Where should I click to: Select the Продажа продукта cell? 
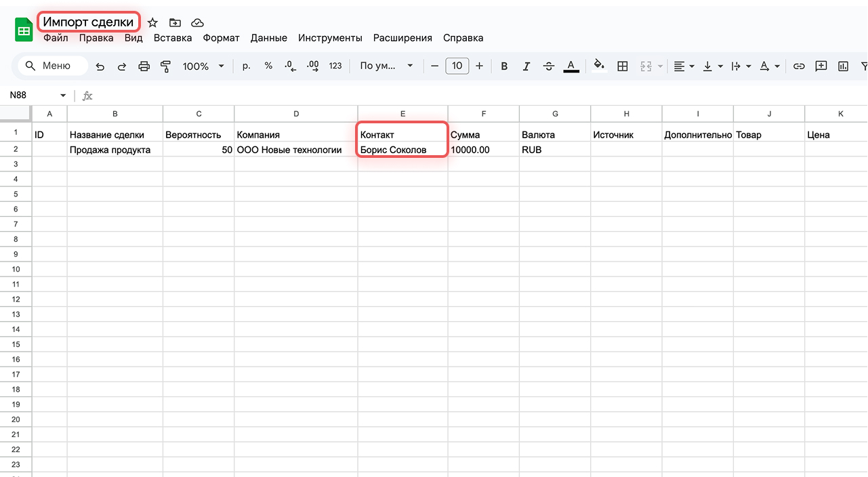click(115, 149)
